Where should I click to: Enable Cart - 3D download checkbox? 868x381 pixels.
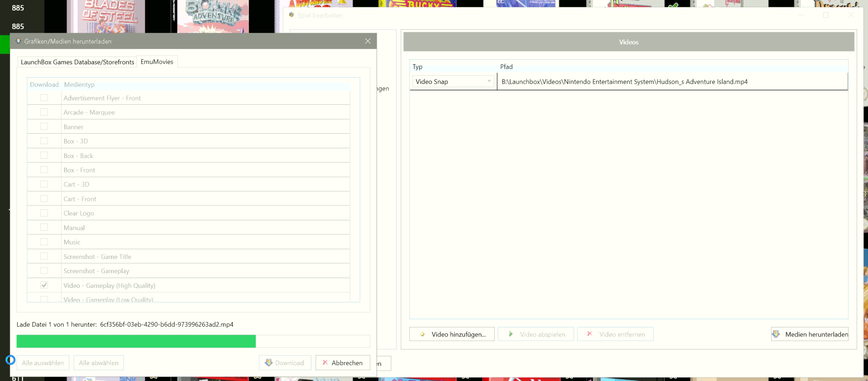(x=44, y=184)
